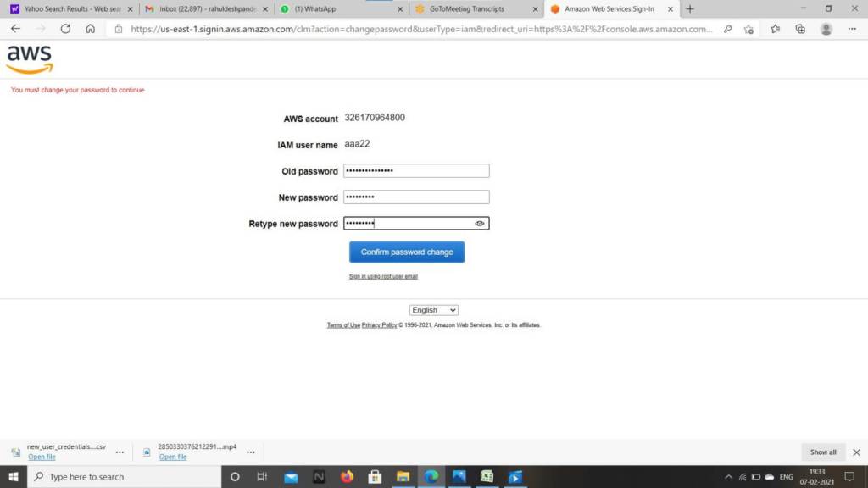Close the WhatsApp tab
The width and height of the screenshot is (868, 488).
[400, 8]
